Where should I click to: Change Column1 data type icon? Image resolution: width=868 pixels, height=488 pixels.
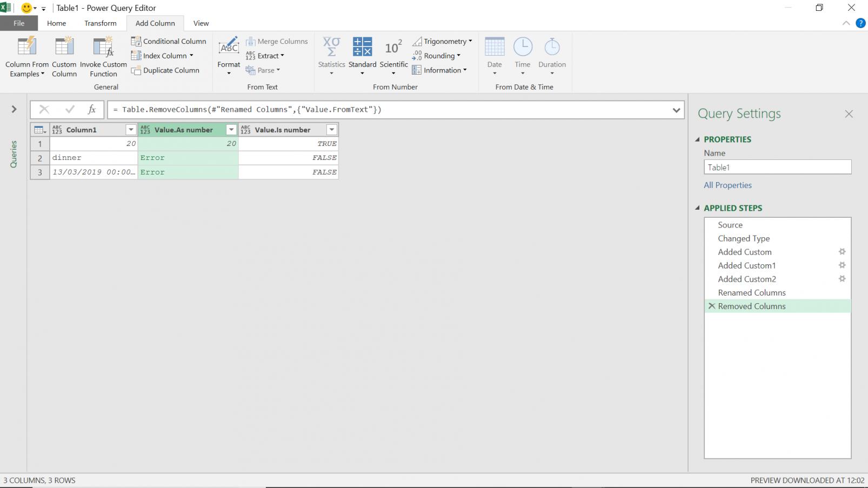click(x=57, y=130)
